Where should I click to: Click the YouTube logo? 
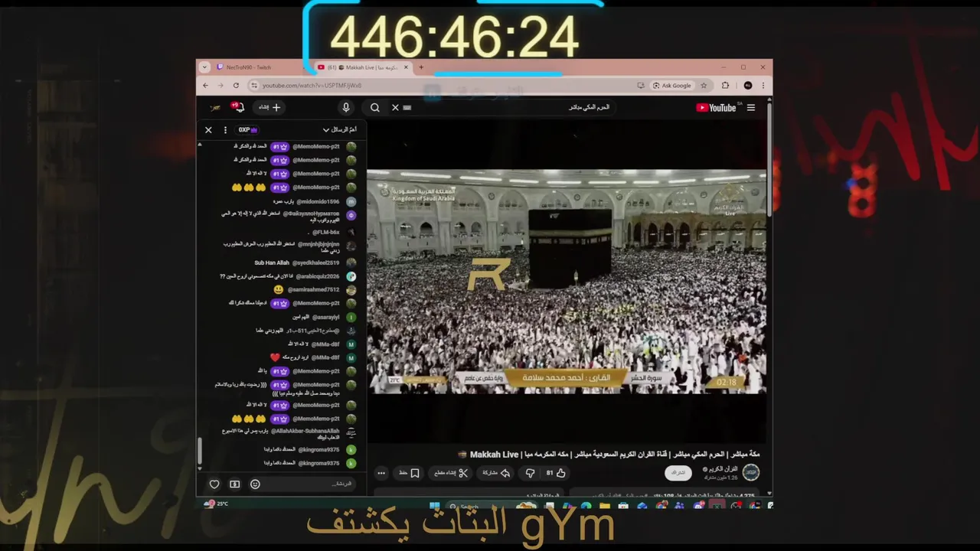coord(716,107)
